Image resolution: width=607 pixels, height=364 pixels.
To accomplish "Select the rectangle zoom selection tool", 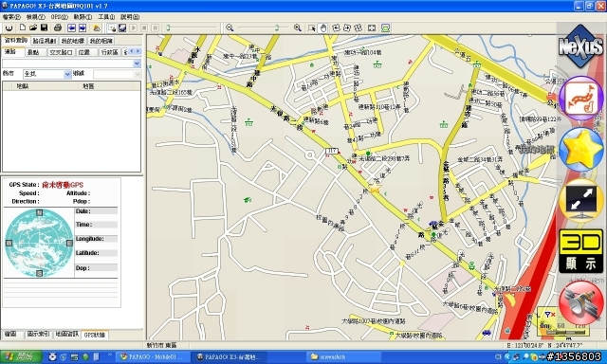I will pyautogui.click(x=312, y=27).
